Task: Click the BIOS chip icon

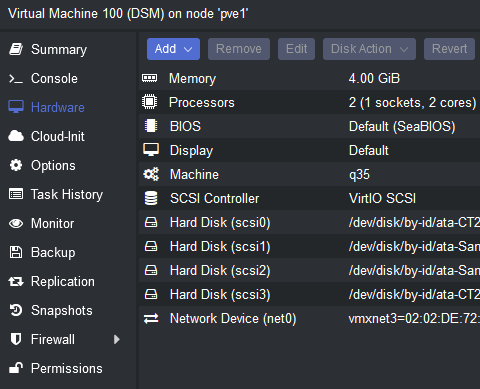Action: pyautogui.click(x=151, y=126)
